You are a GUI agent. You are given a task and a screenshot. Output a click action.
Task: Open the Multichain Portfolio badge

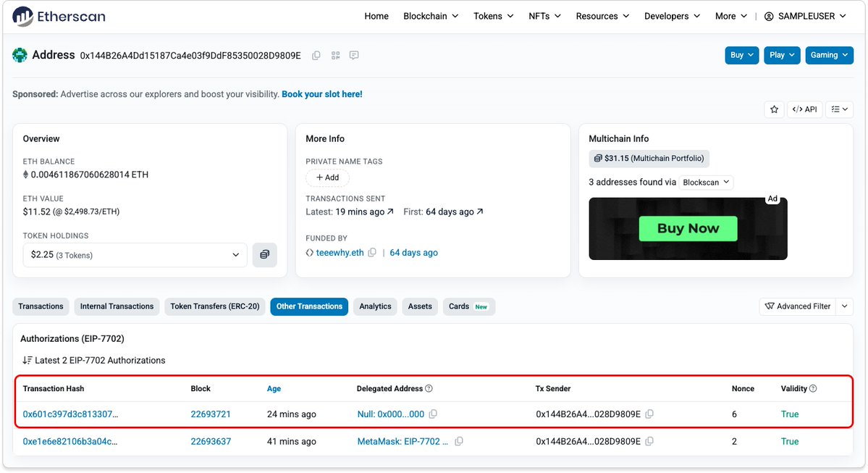click(649, 159)
